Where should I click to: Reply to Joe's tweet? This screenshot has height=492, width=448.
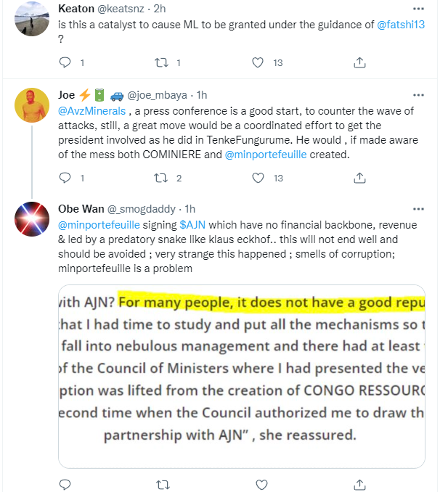coord(65,178)
